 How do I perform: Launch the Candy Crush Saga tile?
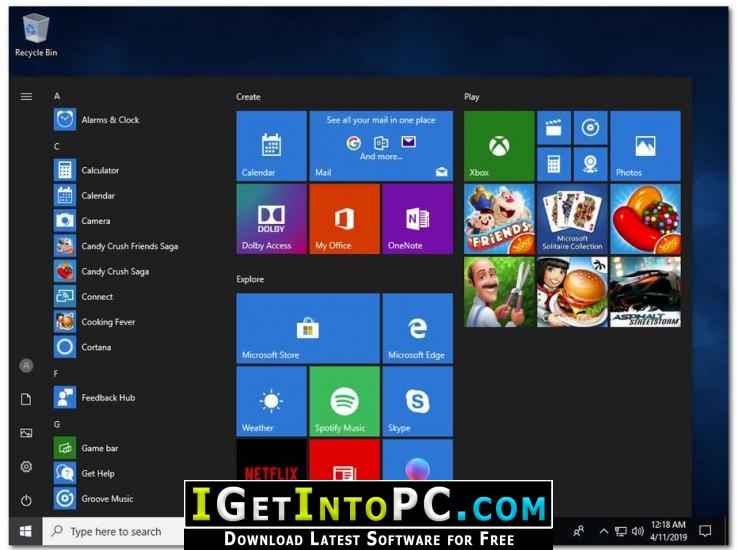coord(645,219)
